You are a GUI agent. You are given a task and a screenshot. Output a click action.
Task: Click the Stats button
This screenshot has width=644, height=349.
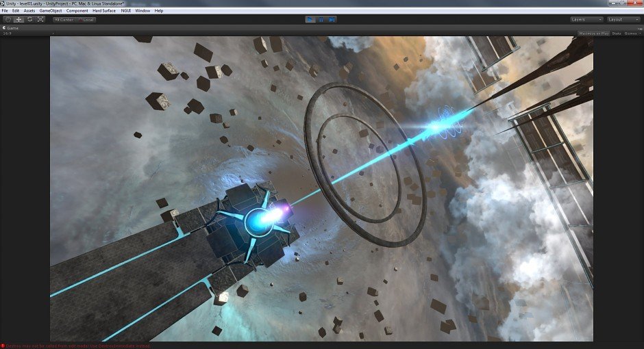(616, 33)
